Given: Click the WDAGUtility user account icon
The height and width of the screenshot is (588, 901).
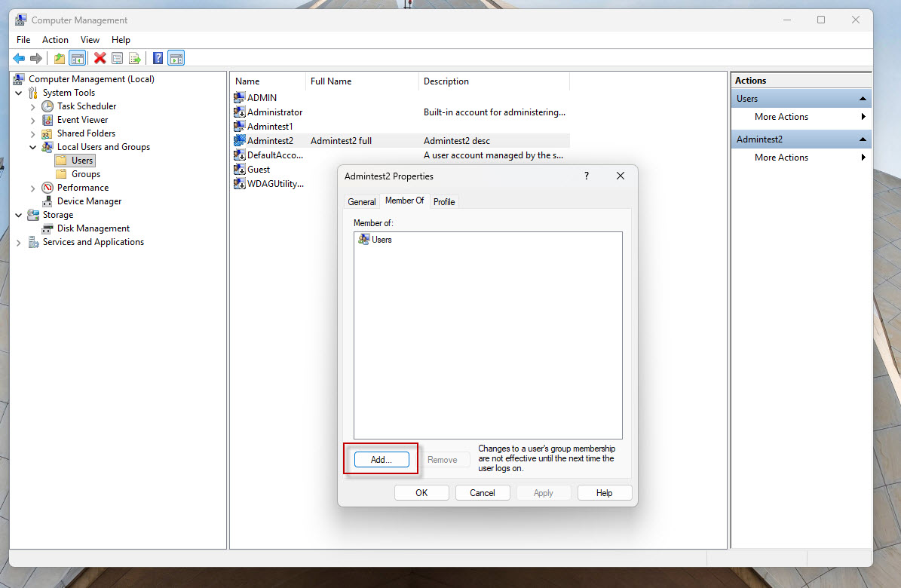Looking at the screenshot, I should (240, 184).
